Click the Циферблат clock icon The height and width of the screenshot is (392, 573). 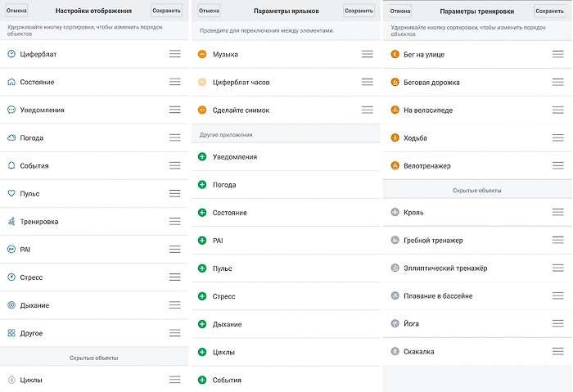[11, 54]
